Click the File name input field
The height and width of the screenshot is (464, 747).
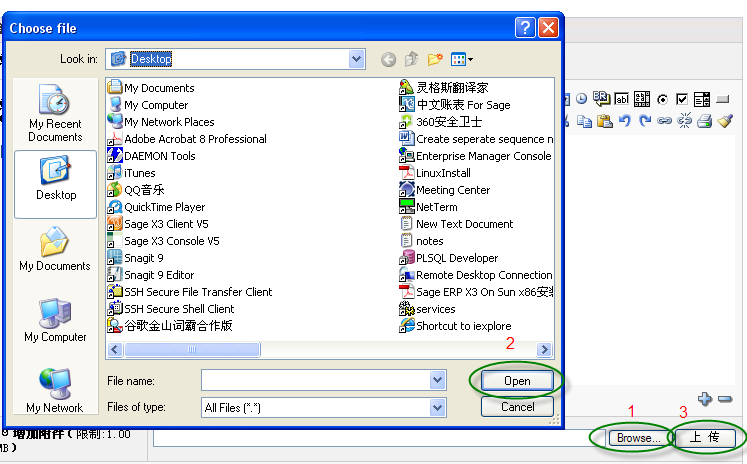click(315, 380)
